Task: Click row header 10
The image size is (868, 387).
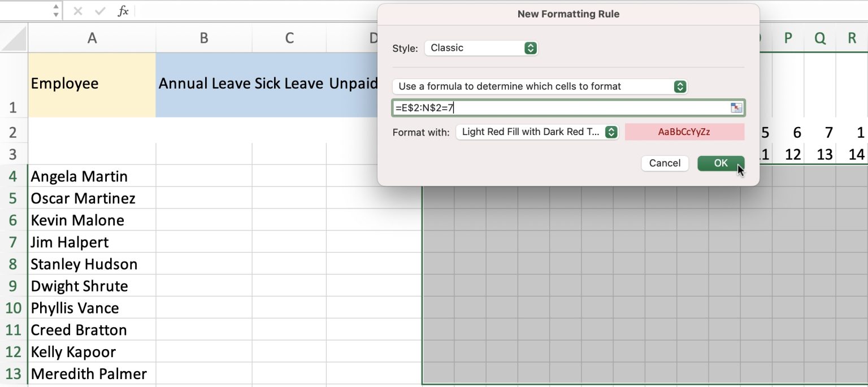Action: (13, 307)
